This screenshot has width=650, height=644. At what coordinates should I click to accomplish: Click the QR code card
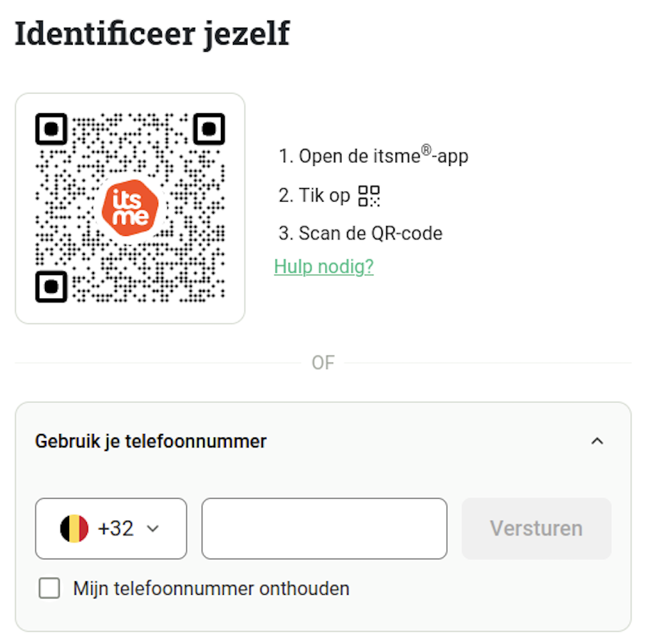click(x=130, y=208)
